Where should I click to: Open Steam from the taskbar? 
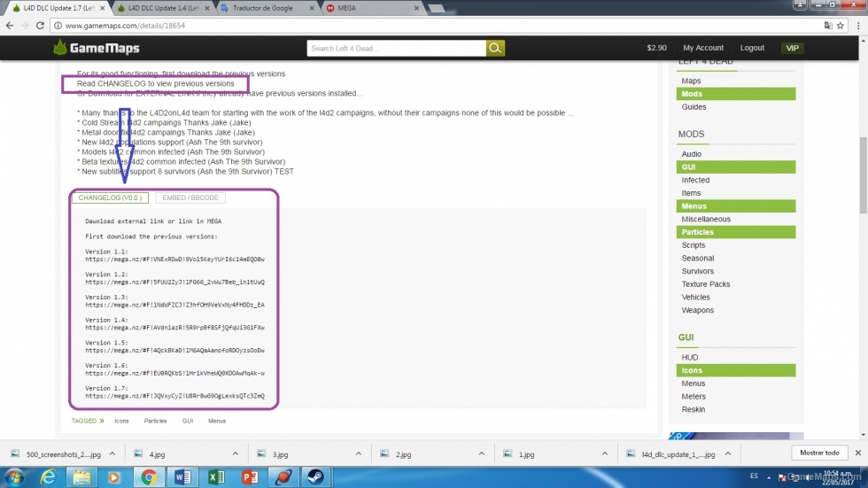(316, 477)
